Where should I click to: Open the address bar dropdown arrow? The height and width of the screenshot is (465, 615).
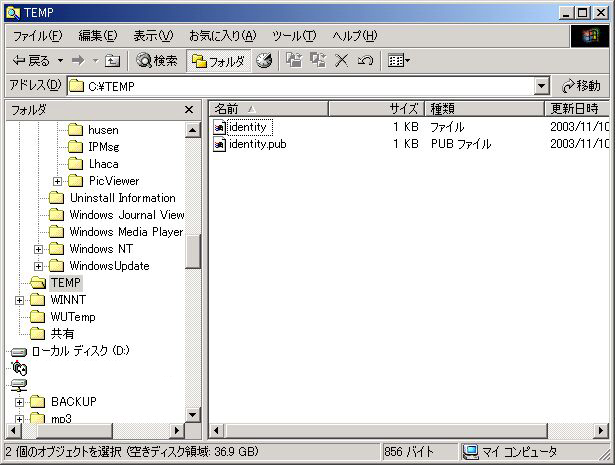pyautogui.click(x=542, y=86)
